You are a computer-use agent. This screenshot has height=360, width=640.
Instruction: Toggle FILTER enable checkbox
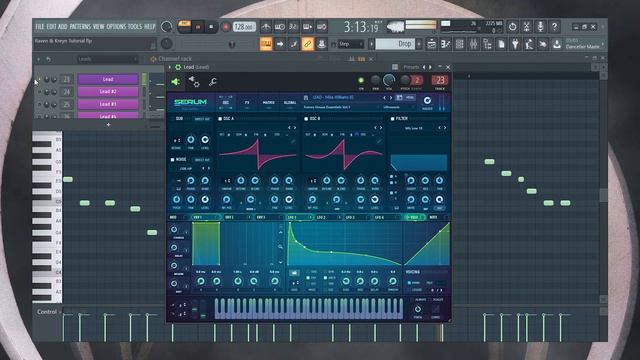pos(393,119)
